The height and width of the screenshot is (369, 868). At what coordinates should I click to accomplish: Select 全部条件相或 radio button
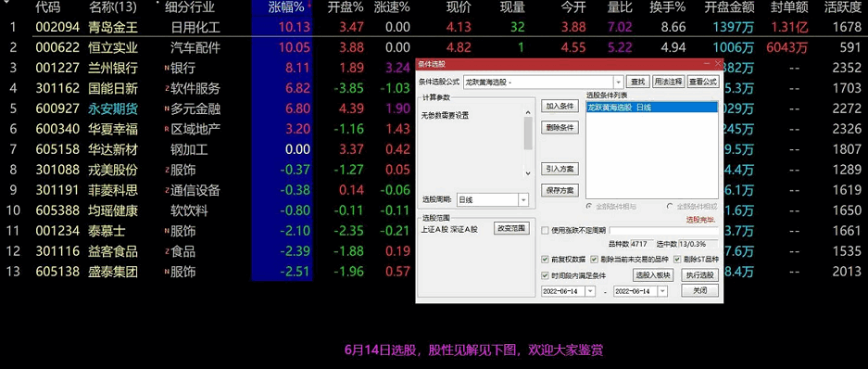(671, 206)
